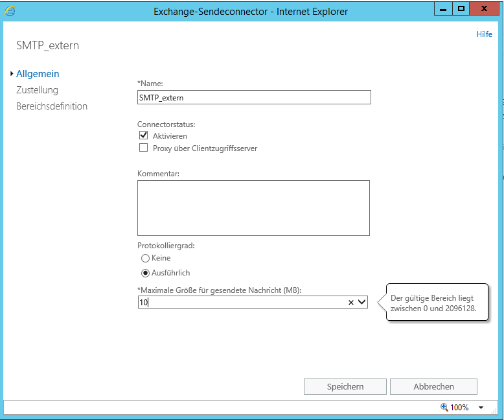
Task: Open the Hilfe link
Action: point(484,34)
